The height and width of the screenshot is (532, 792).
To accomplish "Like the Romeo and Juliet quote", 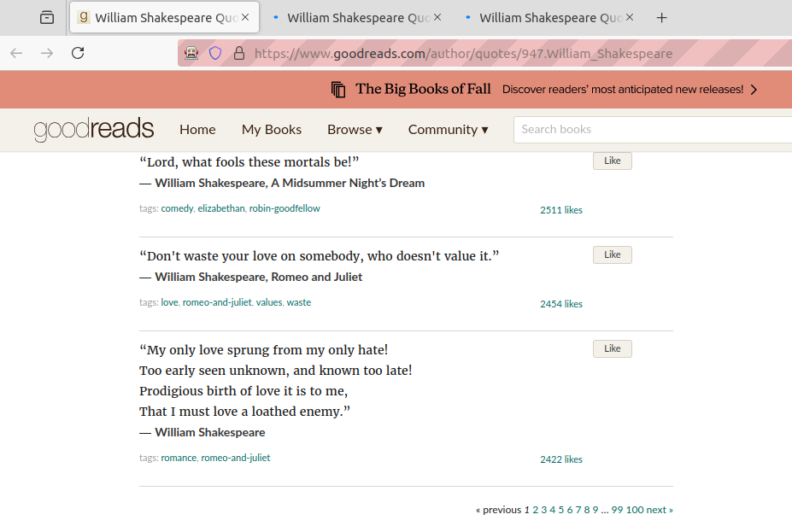I will (x=612, y=254).
